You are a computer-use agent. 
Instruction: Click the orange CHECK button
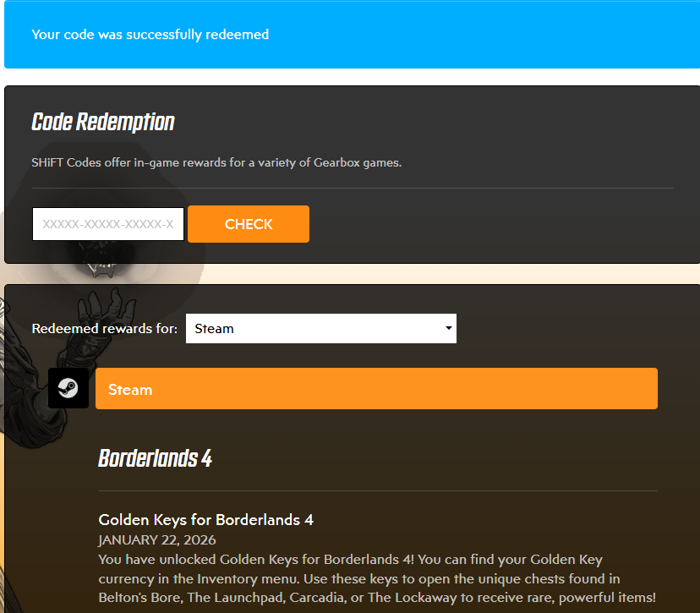pos(249,224)
